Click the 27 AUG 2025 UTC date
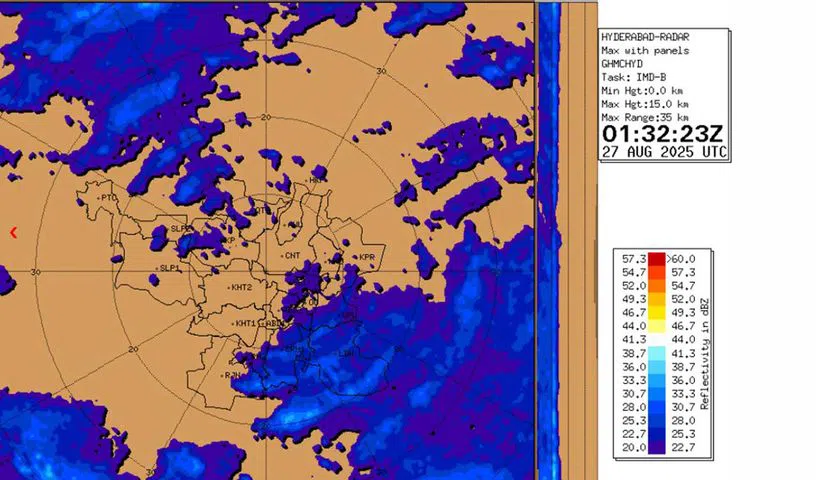 click(x=663, y=152)
